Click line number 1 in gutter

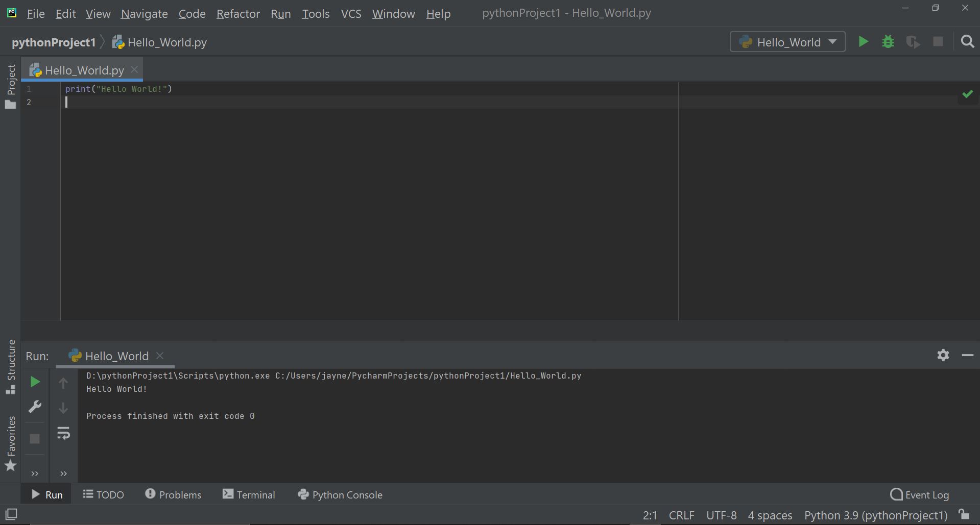pyautogui.click(x=29, y=89)
